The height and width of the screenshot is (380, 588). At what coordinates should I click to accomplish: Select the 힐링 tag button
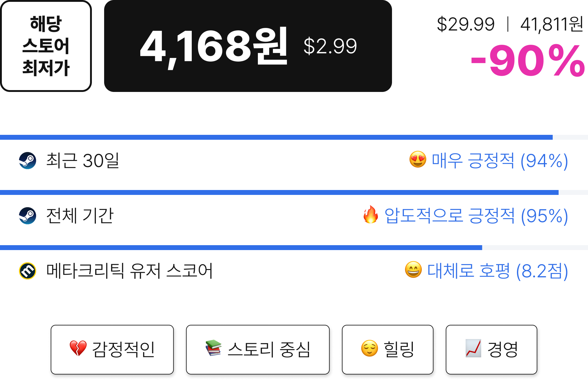(x=387, y=350)
